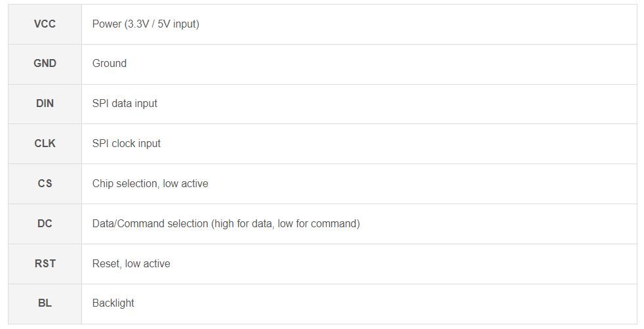Viewport: 644px width, 329px height.
Task: Click the RST pin label
Action: [45, 264]
